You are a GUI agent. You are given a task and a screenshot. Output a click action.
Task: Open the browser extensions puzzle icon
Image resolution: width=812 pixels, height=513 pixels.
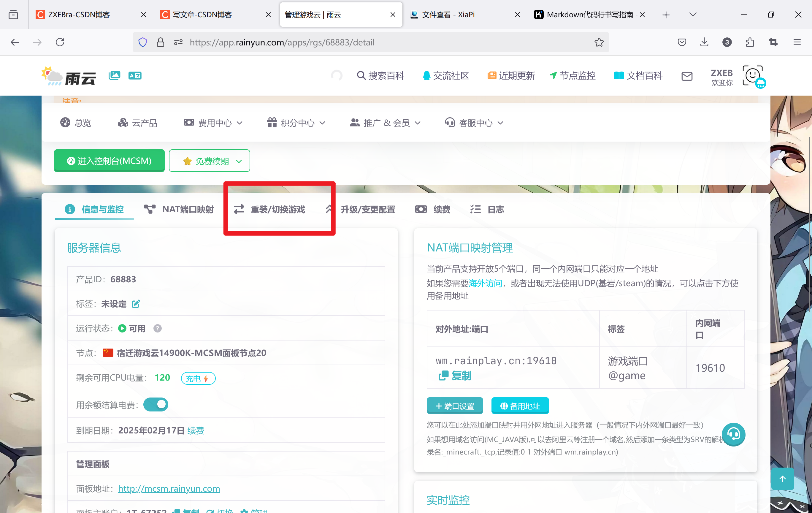coord(750,42)
